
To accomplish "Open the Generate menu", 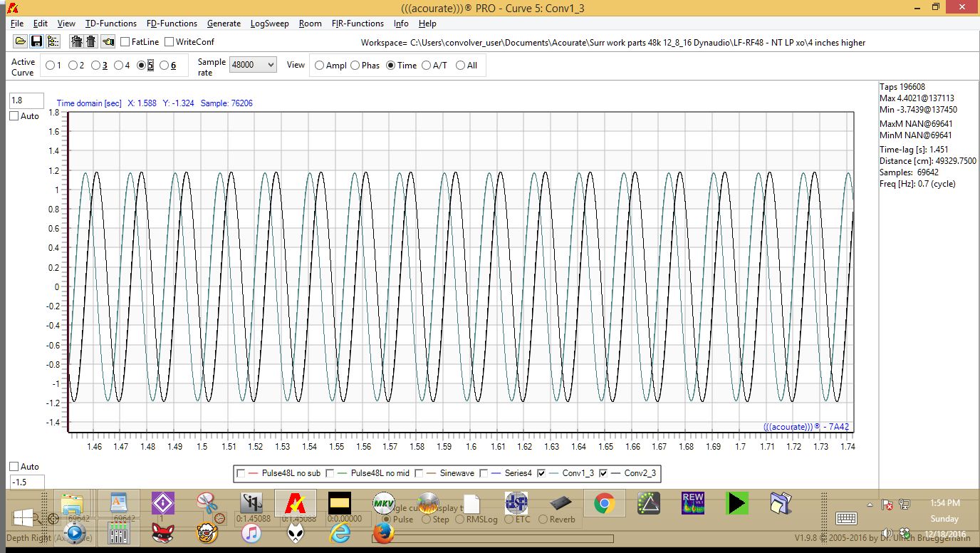I will point(224,24).
